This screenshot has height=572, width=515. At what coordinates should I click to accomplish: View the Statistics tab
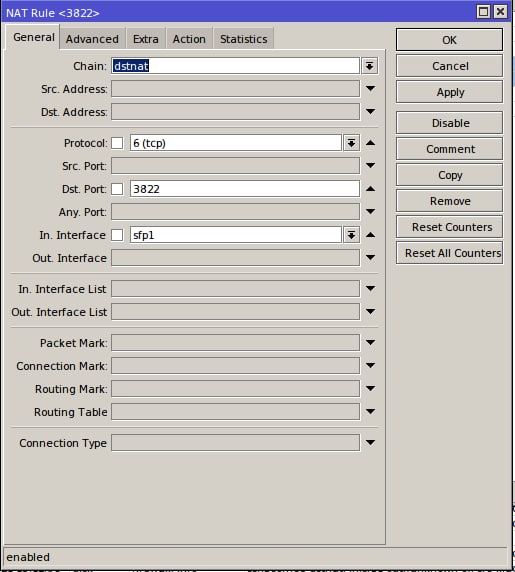243,39
